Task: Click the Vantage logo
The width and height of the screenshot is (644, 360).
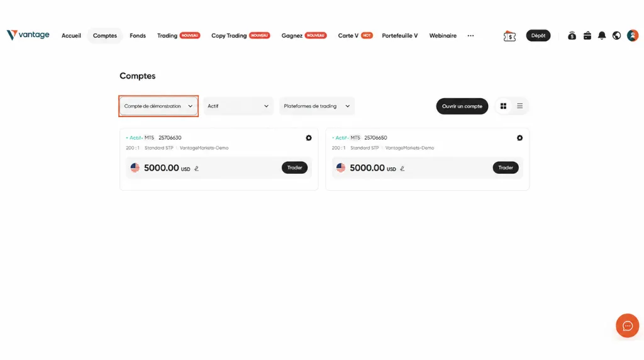Action: (x=28, y=35)
